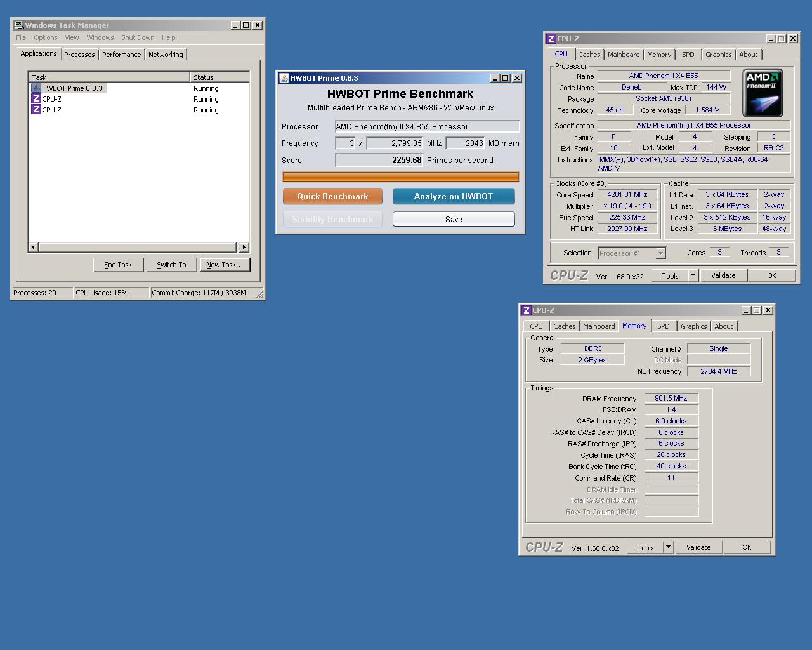Open Caches tab in top CPU-Z window
The width and height of the screenshot is (812, 650).
[589, 55]
